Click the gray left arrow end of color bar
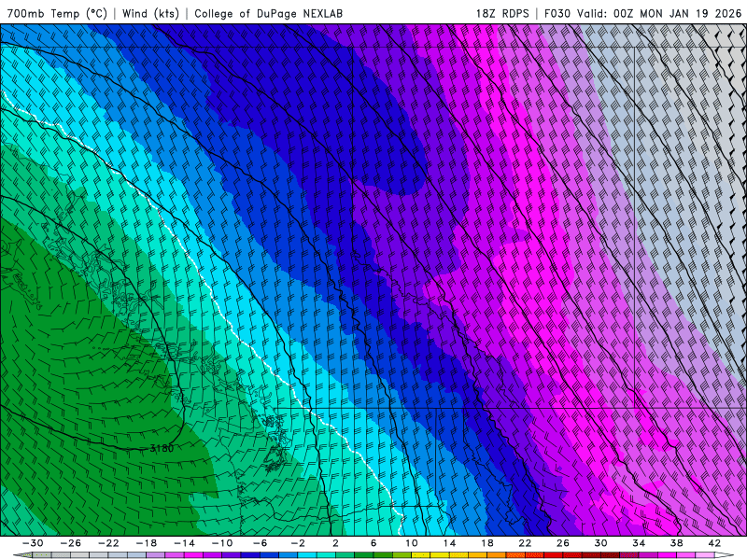This screenshot has width=747, height=560. pos(22,555)
